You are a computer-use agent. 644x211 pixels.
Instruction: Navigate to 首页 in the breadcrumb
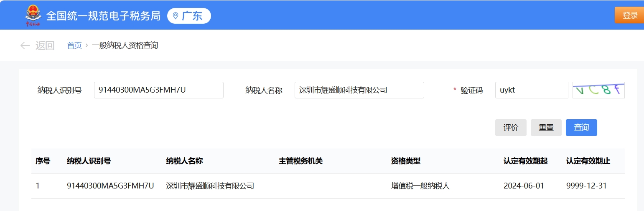pyautogui.click(x=74, y=45)
